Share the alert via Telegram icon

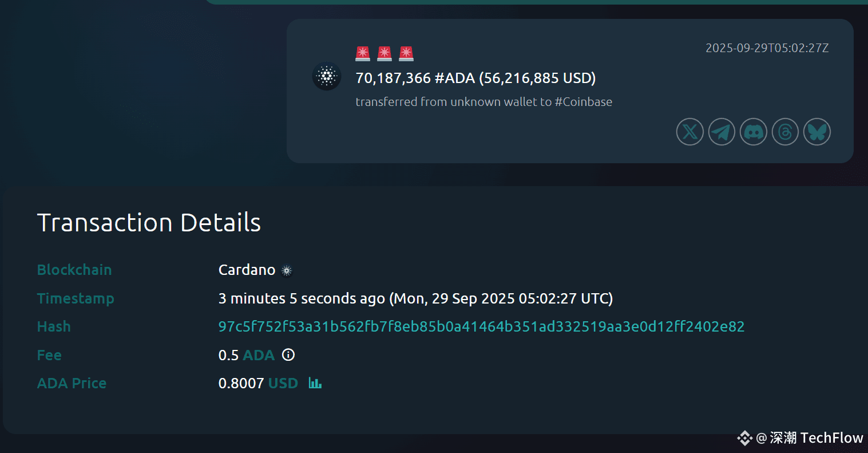coord(722,132)
